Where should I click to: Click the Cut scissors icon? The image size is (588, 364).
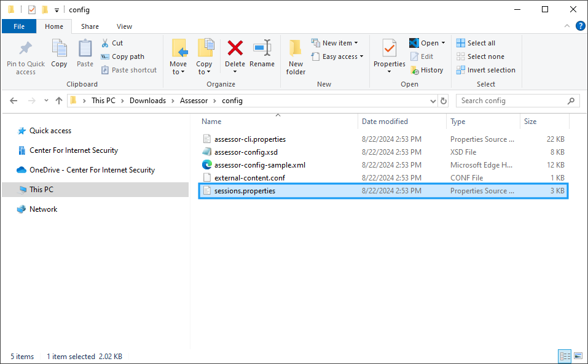tap(105, 43)
